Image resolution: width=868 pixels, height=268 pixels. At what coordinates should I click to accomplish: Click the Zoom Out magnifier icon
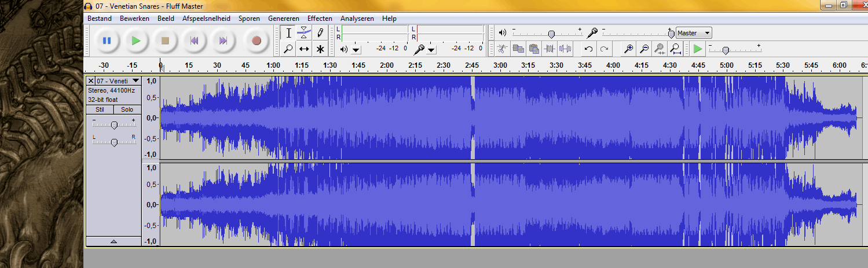644,49
